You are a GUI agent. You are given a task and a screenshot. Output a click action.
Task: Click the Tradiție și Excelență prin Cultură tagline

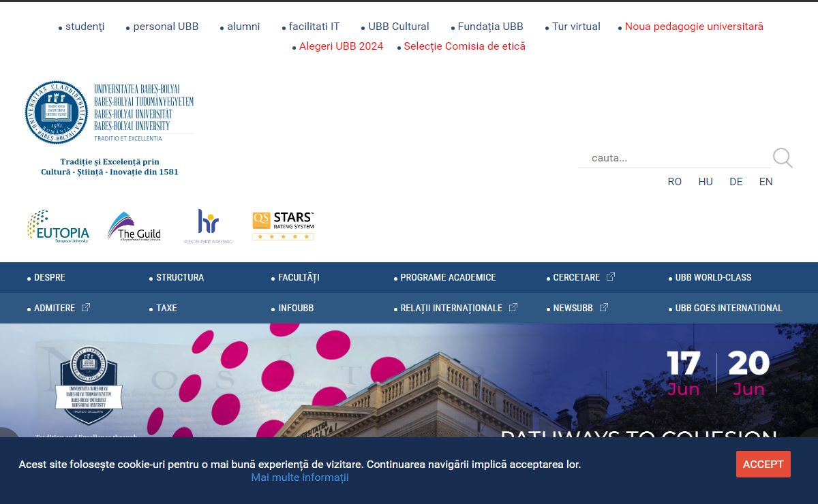[x=110, y=167]
